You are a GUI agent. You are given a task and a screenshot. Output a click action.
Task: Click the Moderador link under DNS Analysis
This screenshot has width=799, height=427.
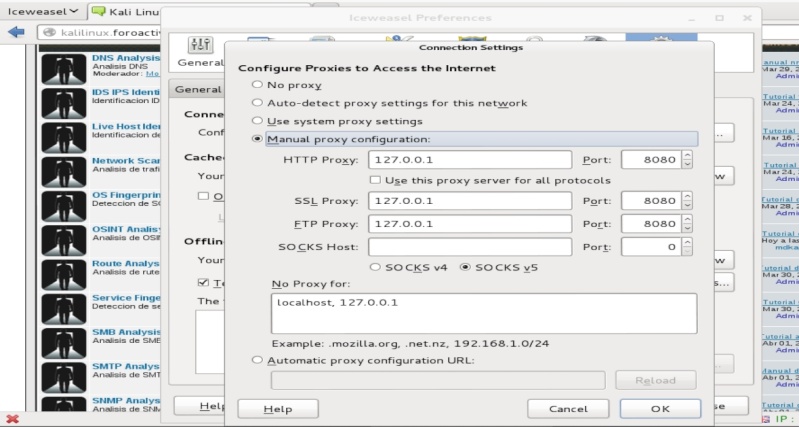(152, 74)
